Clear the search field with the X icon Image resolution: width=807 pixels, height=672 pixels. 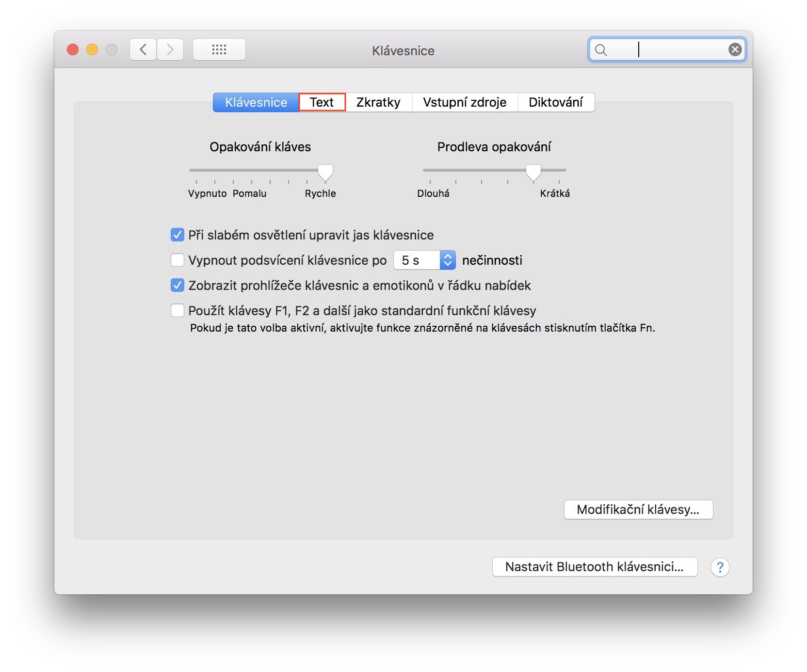point(735,49)
